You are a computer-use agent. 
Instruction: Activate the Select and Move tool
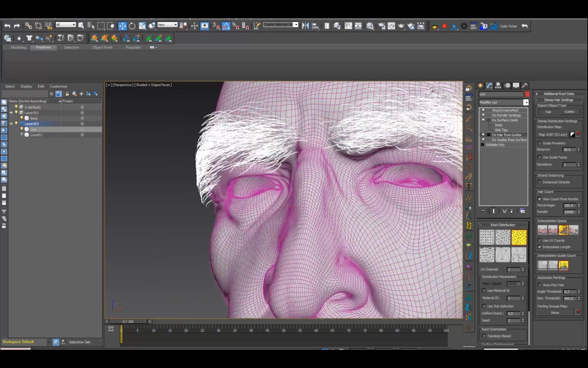[122, 26]
